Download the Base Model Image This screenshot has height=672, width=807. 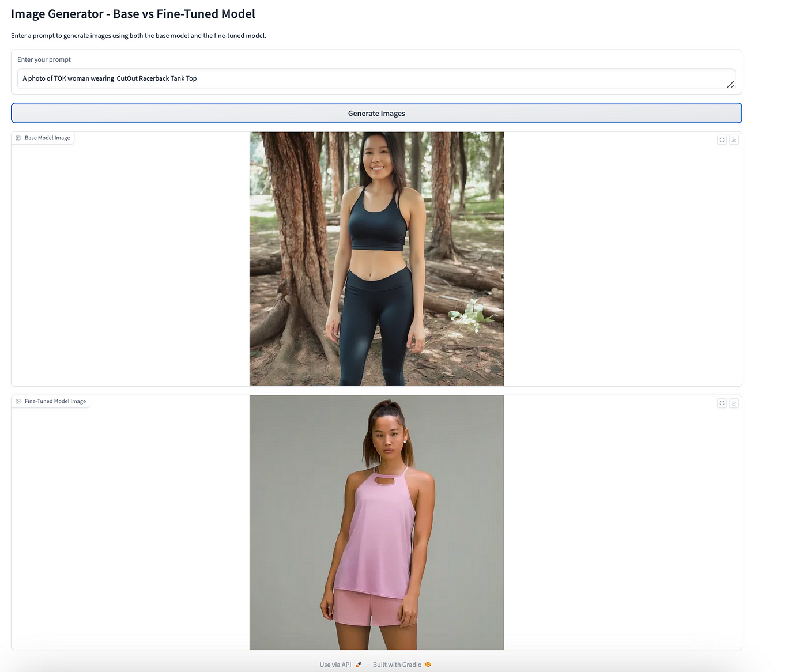tap(734, 139)
